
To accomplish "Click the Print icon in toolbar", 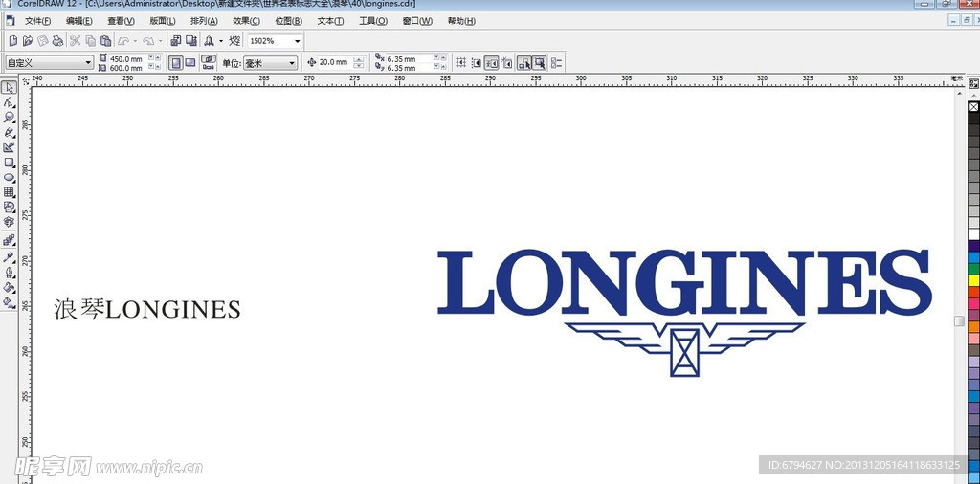I will [57, 41].
